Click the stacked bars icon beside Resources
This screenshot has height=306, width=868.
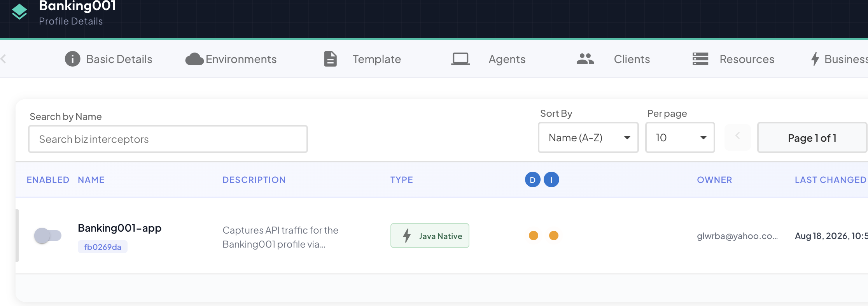click(700, 59)
